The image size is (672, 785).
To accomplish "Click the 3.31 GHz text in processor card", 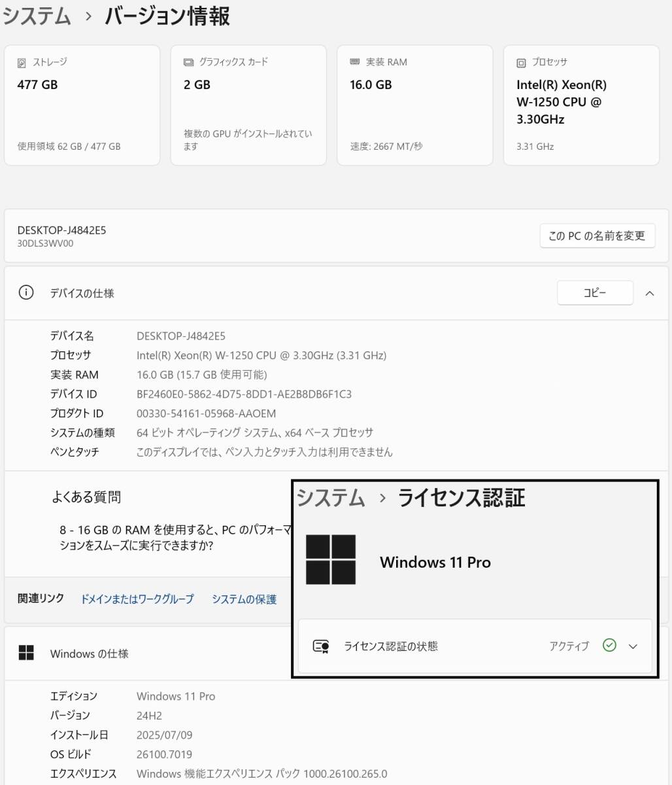I will [535, 147].
